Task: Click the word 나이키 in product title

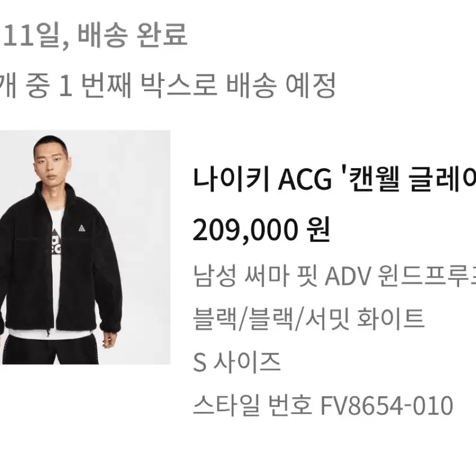Action: [231, 179]
